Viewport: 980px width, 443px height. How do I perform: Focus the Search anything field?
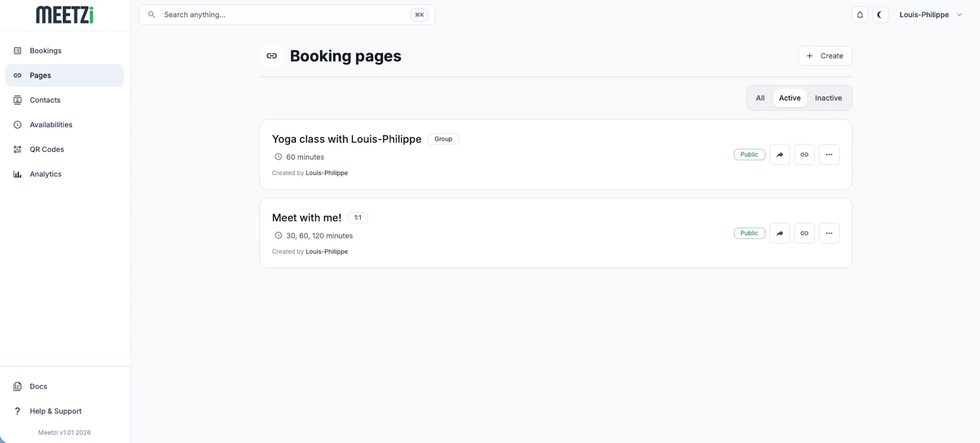pos(287,15)
